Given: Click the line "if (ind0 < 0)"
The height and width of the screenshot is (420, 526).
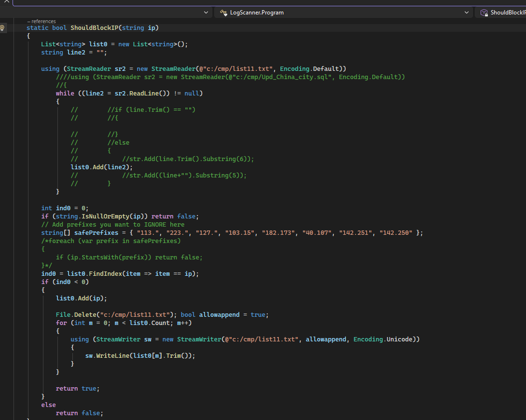Looking at the screenshot, I should [x=65, y=282].
